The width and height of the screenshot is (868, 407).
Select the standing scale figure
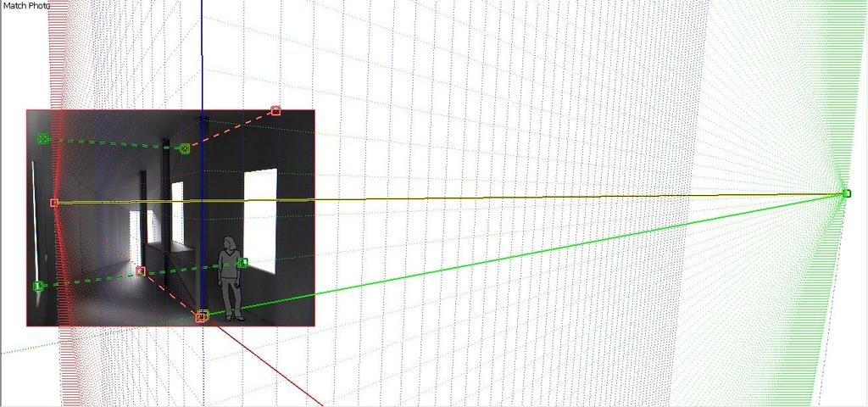(x=231, y=279)
